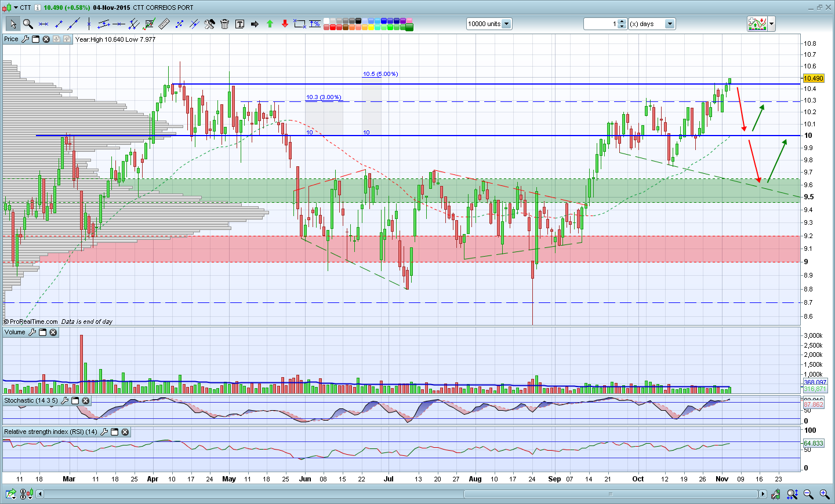Screen dimensions: 835x504
Task: Select the red down arrow drawing tool
Action: [x=285, y=24]
